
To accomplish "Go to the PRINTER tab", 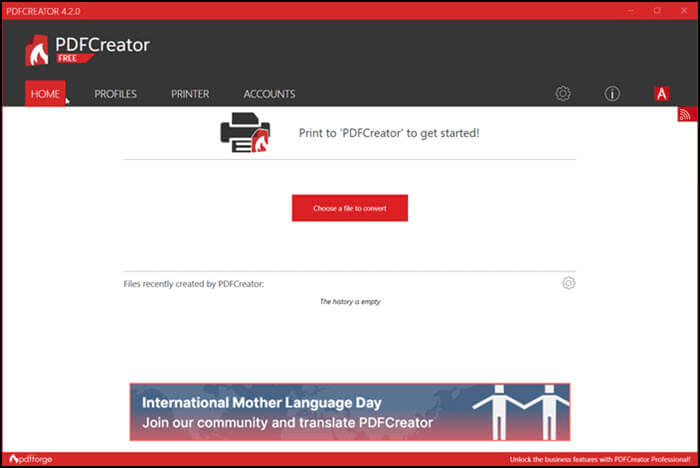I will (190, 94).
